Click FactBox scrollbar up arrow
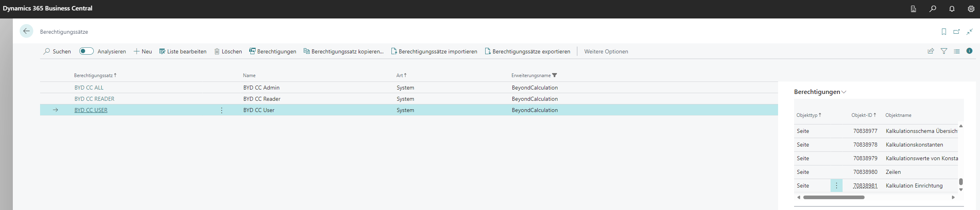The width and height of the screenshot is (980, 210). (961, 126)
